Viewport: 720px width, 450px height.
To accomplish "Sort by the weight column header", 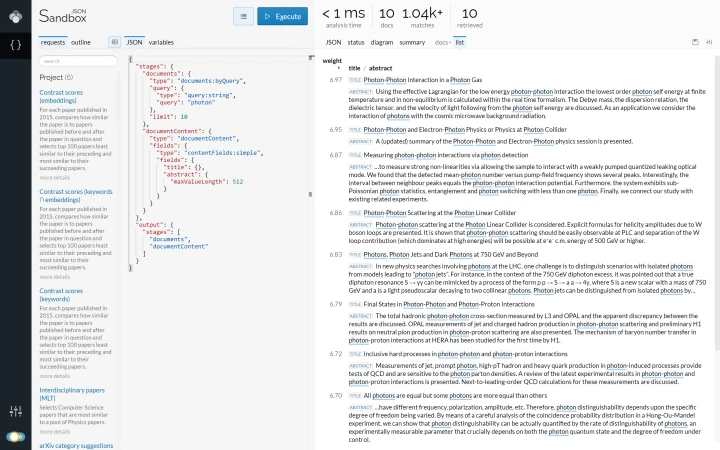I will [x=332, y=61].
